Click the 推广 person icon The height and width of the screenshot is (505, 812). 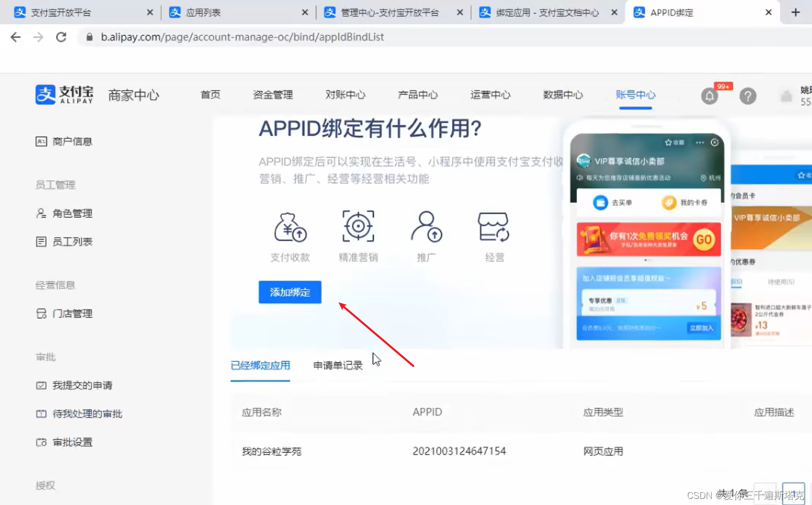tap(426, 227)
